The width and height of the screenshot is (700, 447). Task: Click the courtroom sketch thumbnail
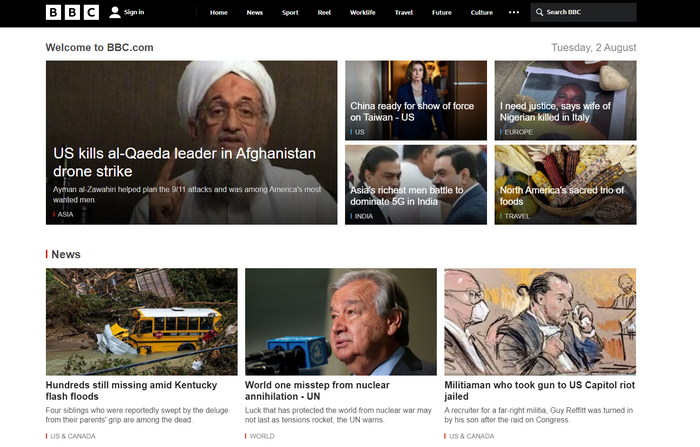point(540,322)
